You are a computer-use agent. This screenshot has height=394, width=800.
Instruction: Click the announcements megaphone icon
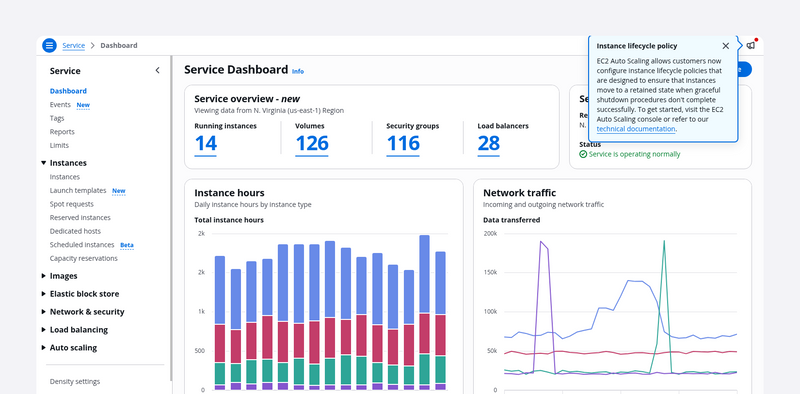tap(751, 45)
